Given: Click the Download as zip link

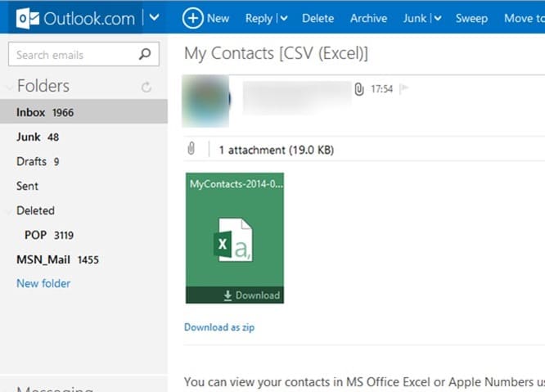Looking at the screenshot, I should pyautogui.click(x=219, y=327).
